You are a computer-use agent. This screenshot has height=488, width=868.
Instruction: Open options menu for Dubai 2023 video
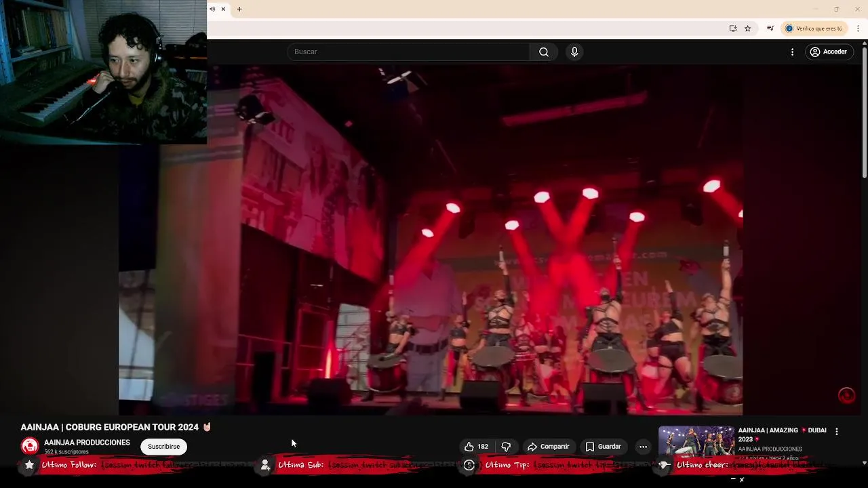(x=837, y=432)
